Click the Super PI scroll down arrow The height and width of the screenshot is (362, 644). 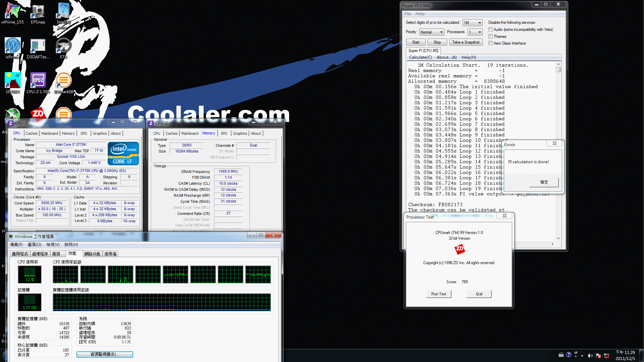pos(558,238)
